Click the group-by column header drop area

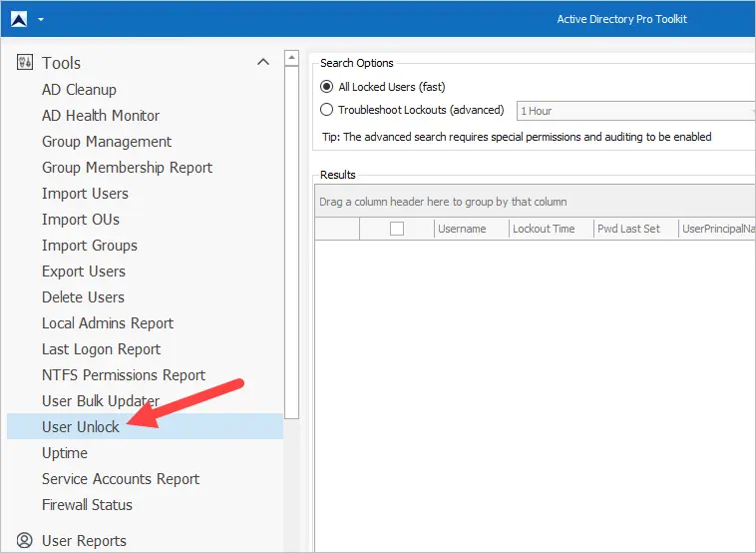click(535, 202)
